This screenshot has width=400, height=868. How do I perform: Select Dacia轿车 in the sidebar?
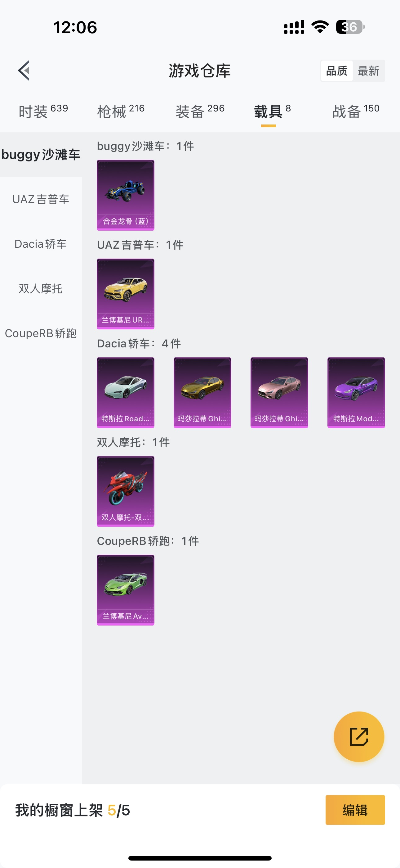coord(41,244)
